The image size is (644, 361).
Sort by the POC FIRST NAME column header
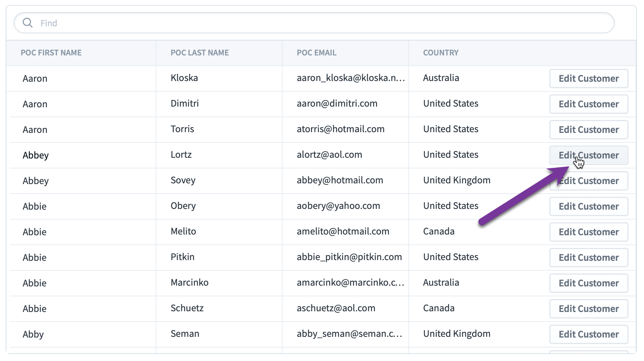pos(51,53)
